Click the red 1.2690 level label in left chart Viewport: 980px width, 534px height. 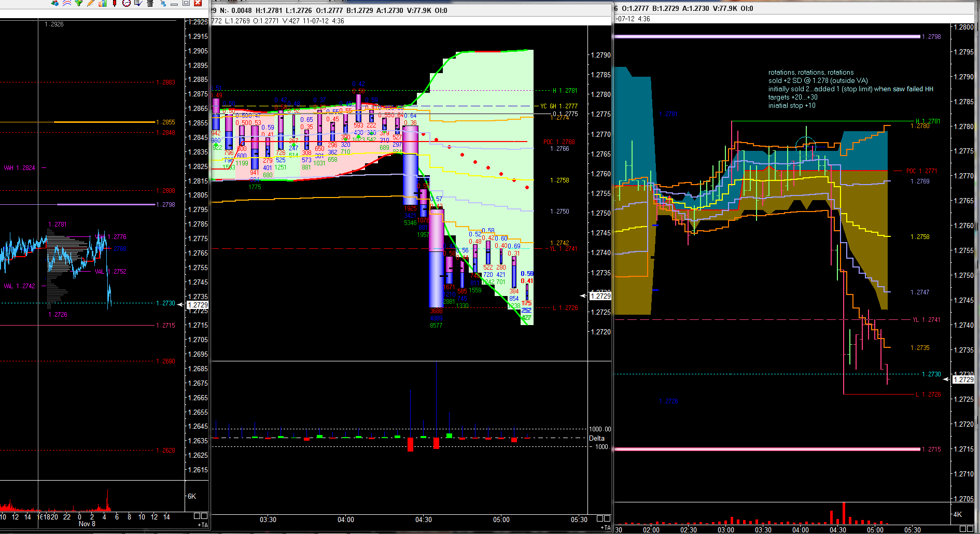pyautogui.click(x=166, y=361)
